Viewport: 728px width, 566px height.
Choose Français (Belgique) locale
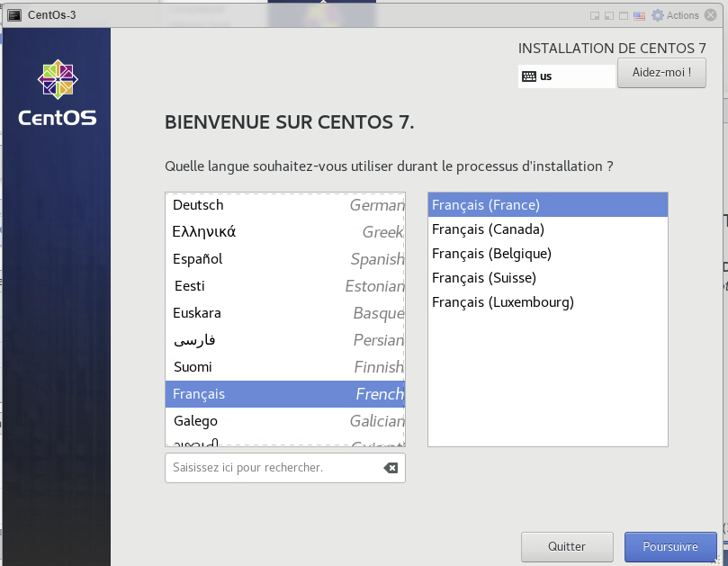tap(548, 254)
